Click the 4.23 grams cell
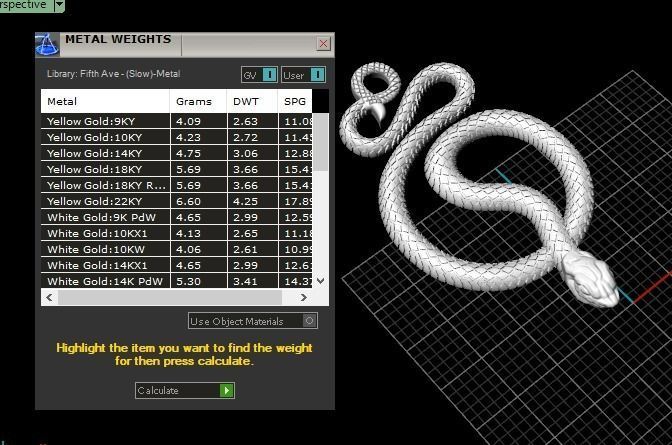This screenshot has width=672, height=445. pos(198,137)
